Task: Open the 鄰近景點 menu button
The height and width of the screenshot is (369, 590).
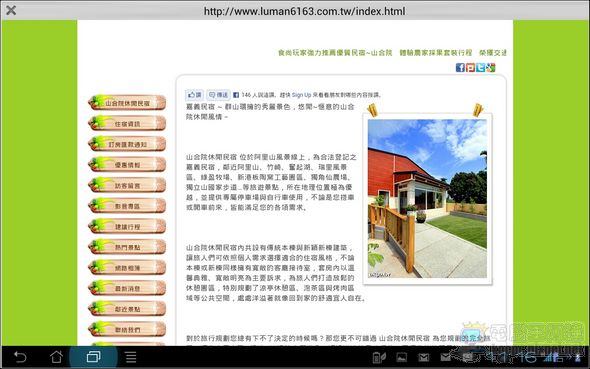Action: (x=127, y=309)
